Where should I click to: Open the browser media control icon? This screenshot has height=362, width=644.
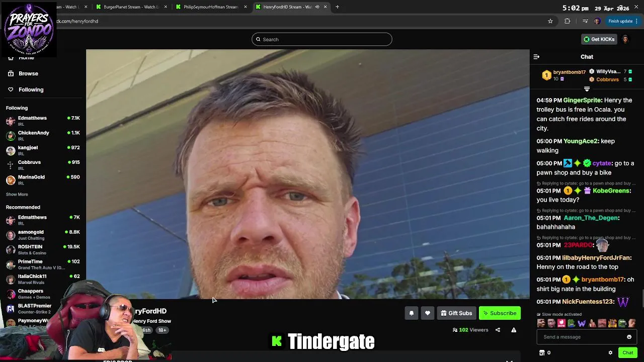pos(585,21)
